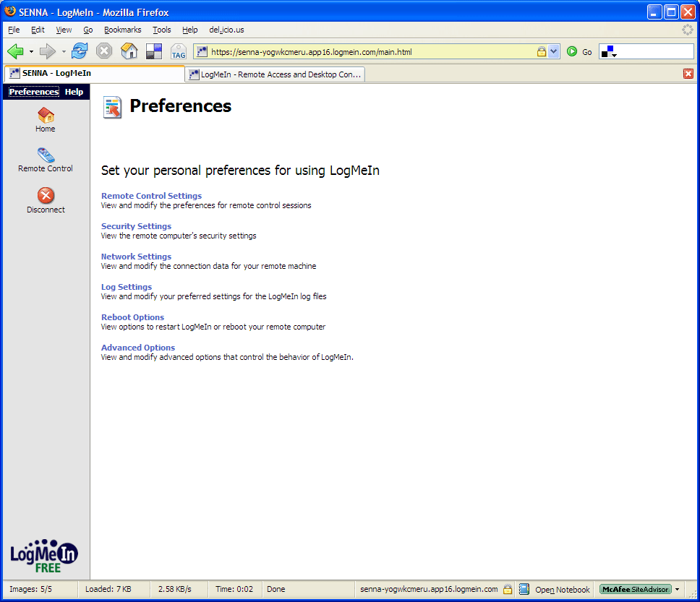Image resolution: width=700 pixels, height=602 pixels.
Task: Select the SENNA - LogMeIn tab
Action: [x=94, y=73]
